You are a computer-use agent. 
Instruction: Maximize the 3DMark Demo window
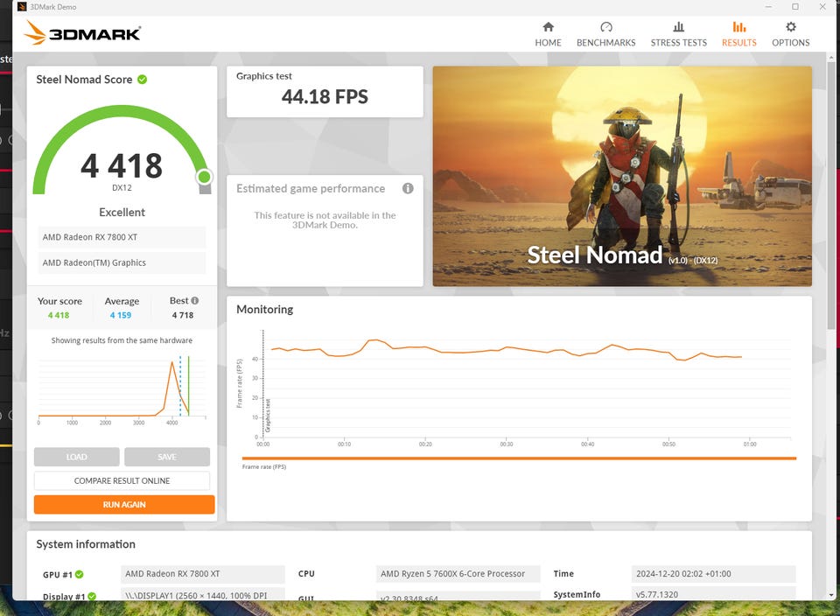pyautogui.click(x=794, y=7)
